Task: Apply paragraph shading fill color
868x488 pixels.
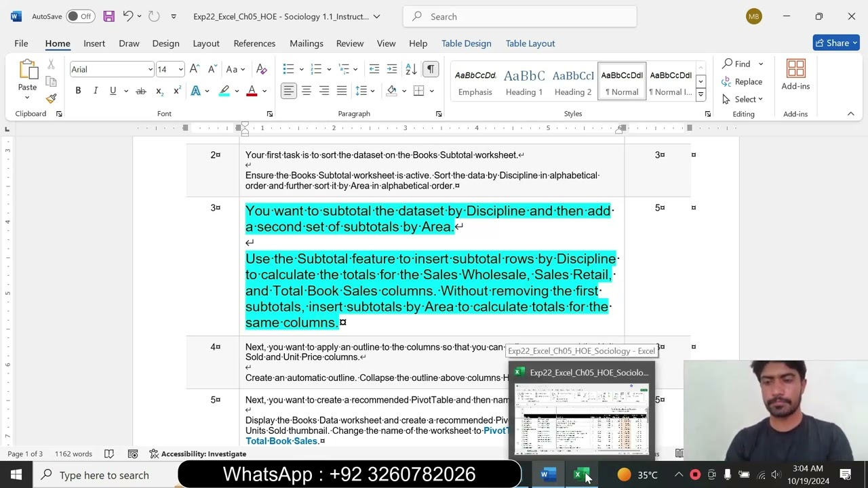Action: coord(391,91)
